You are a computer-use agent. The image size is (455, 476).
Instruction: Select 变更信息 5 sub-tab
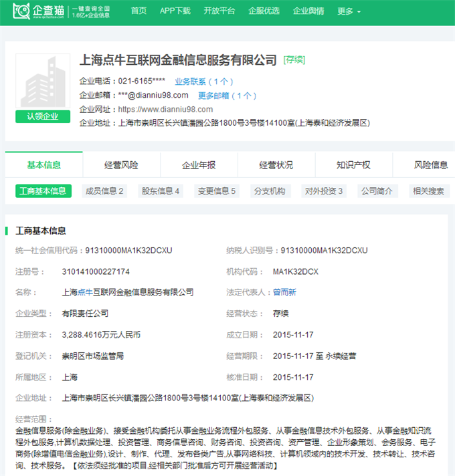click(x=216, y=191)
